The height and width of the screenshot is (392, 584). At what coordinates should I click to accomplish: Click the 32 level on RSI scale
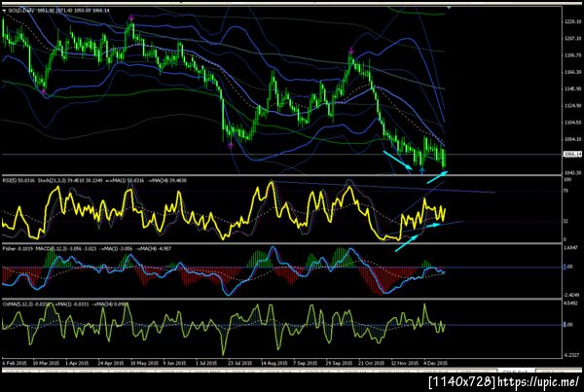click(x=566, y=221)
